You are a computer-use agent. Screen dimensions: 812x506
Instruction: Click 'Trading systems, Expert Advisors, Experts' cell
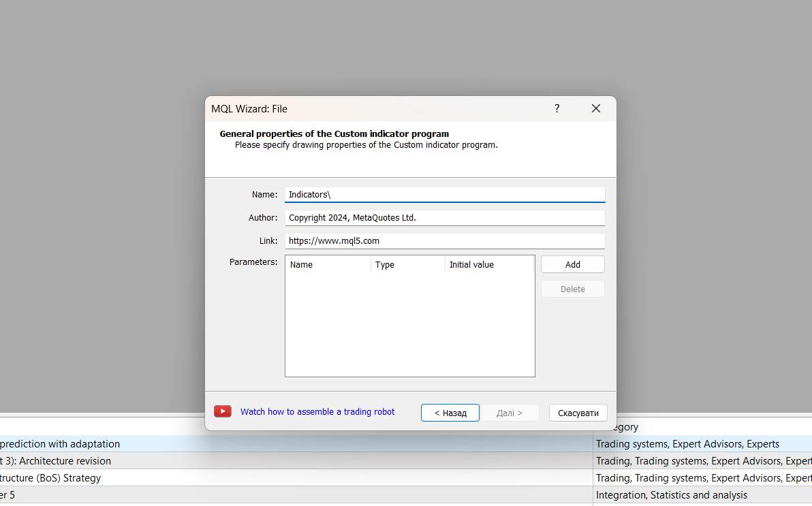pos(702,444)
